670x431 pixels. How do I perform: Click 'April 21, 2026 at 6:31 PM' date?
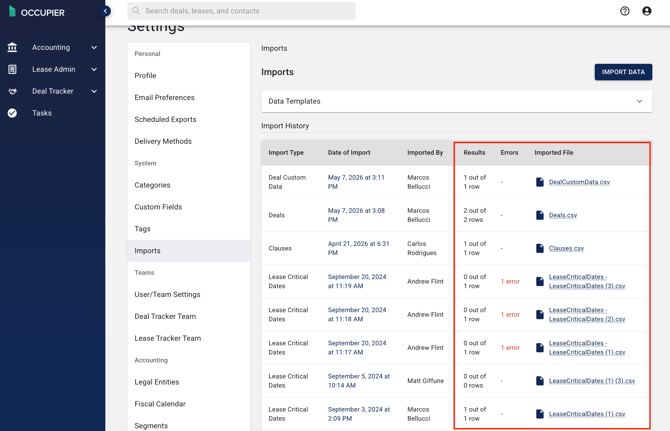358,248
